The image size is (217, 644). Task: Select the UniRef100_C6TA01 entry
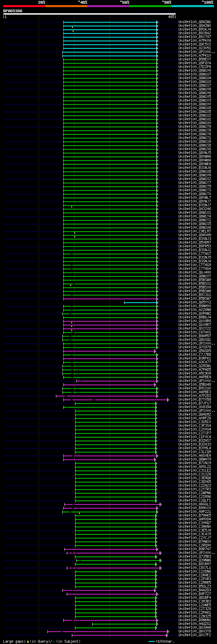click(195, 332)
